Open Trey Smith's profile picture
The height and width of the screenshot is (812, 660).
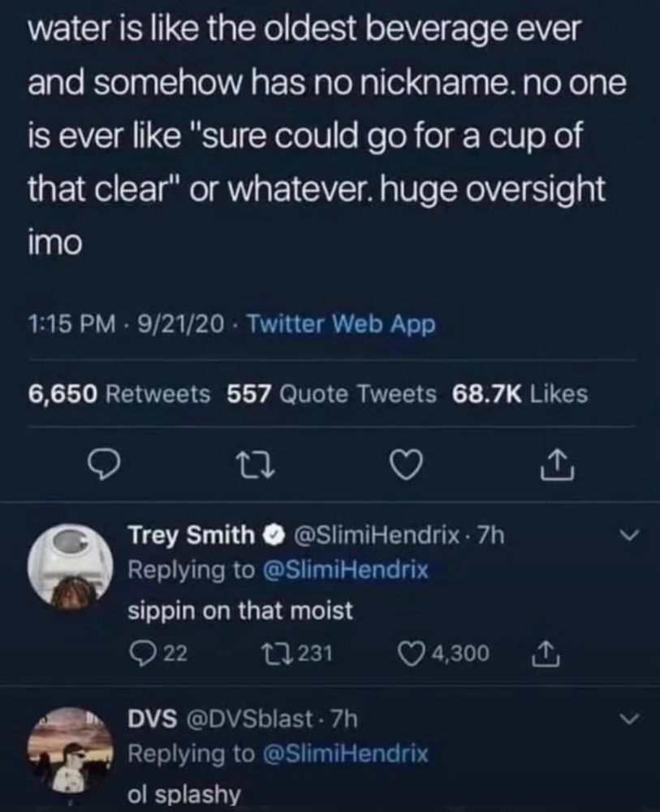click(71, 567)
